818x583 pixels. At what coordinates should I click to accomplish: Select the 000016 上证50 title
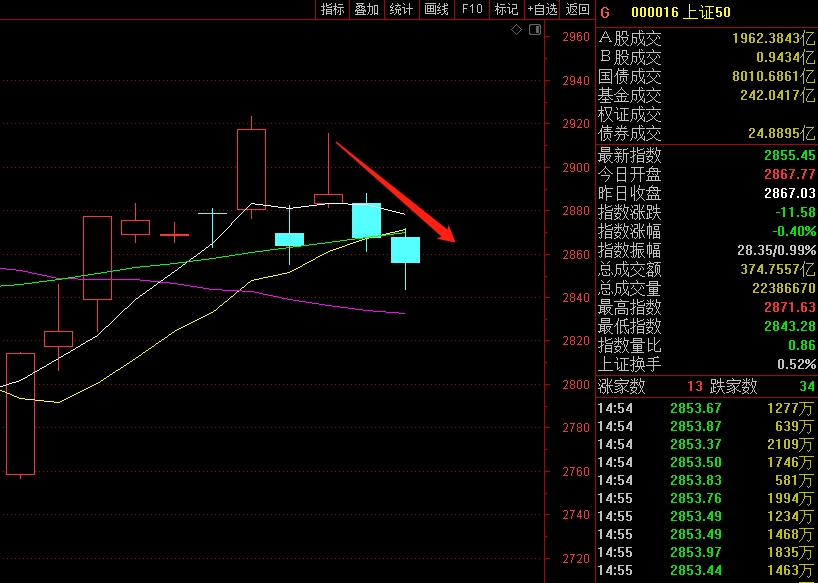tap(681, 13)
